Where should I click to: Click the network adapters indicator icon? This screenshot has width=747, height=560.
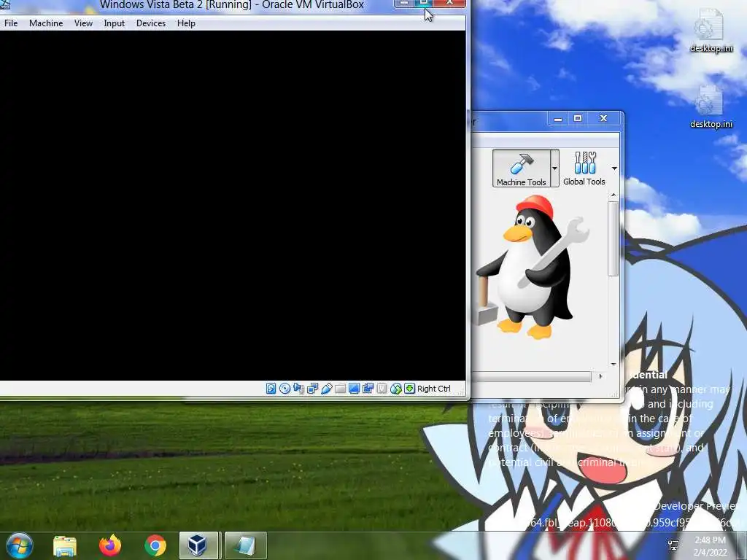(312, 389)
